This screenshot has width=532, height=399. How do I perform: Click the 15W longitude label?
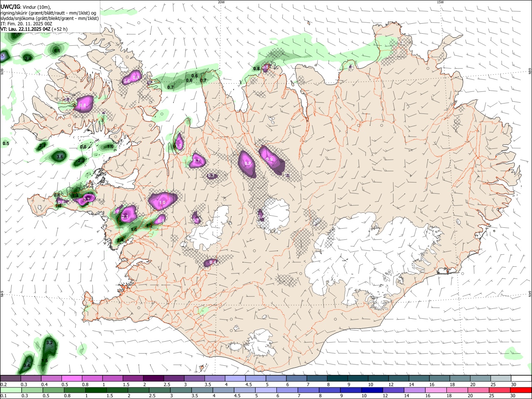tap(440, 2)
